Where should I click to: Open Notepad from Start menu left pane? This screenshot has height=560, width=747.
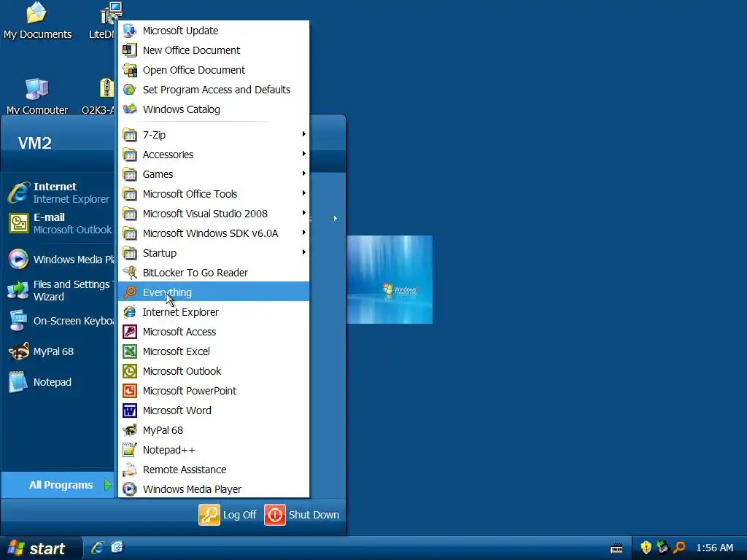pos(59,382)
